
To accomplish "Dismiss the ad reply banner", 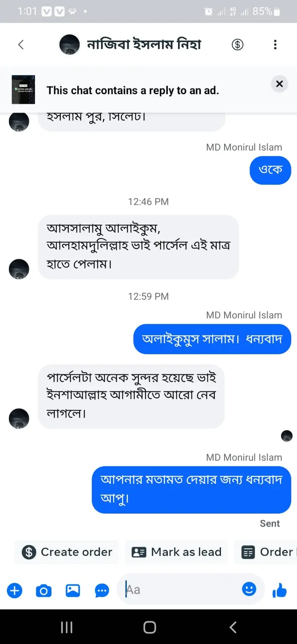I will click(279, 84).
